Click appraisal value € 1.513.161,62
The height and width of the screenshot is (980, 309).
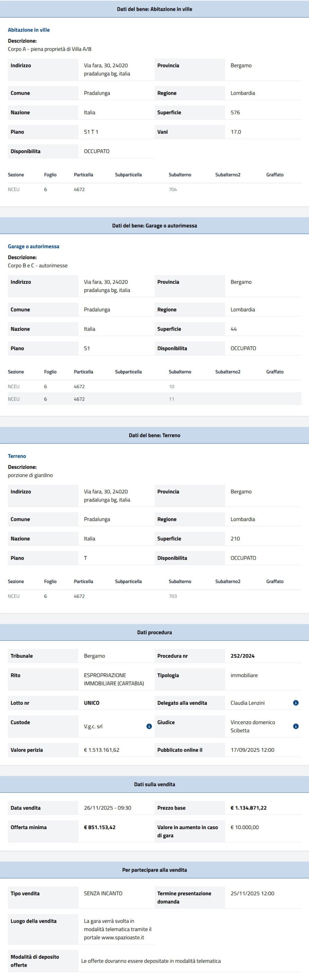102,750
